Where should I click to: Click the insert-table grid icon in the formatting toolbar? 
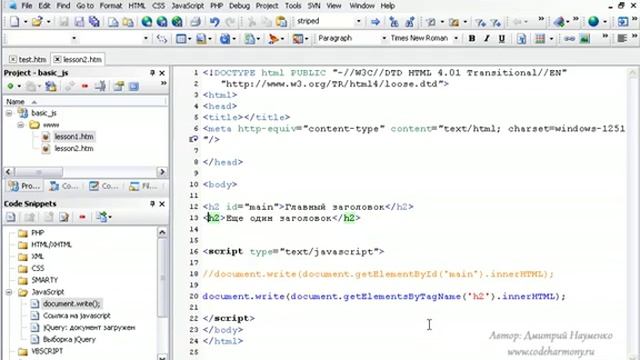(540, 38)
